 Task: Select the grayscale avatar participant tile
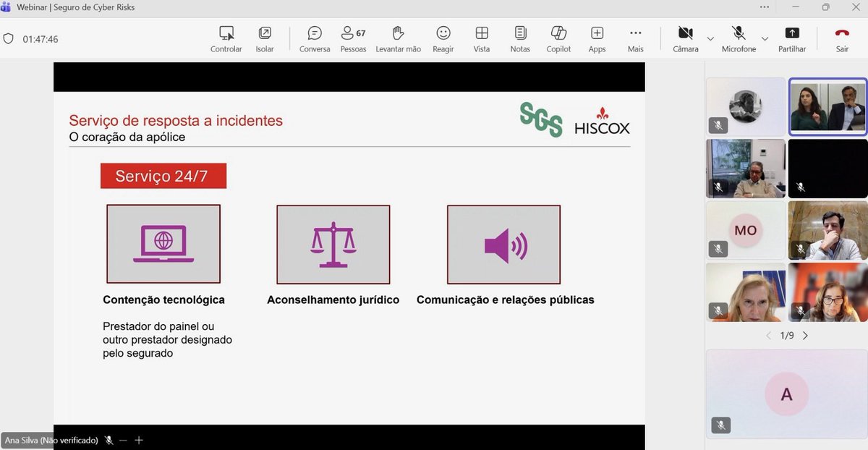745,106
